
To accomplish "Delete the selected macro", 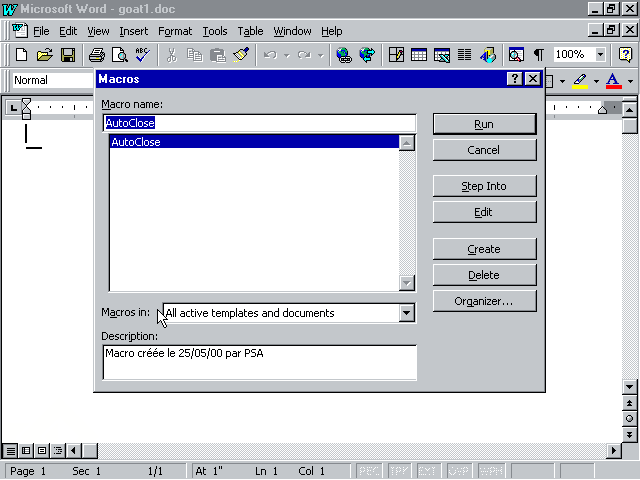I will (x=484, y=275).
